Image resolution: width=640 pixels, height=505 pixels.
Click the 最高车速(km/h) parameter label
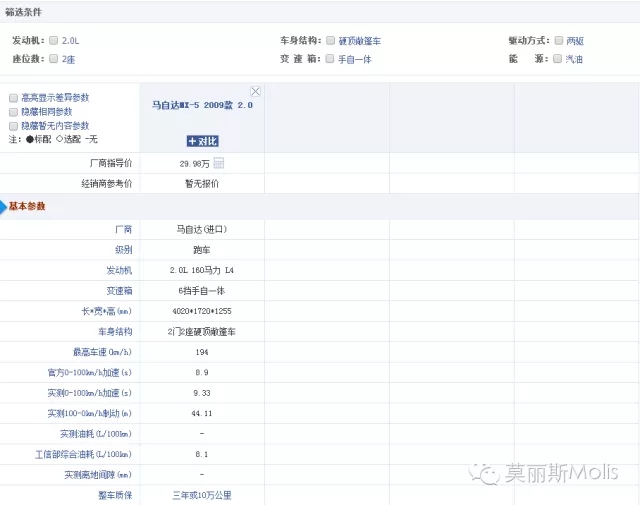pyautogui.click(x=102, y=352)
